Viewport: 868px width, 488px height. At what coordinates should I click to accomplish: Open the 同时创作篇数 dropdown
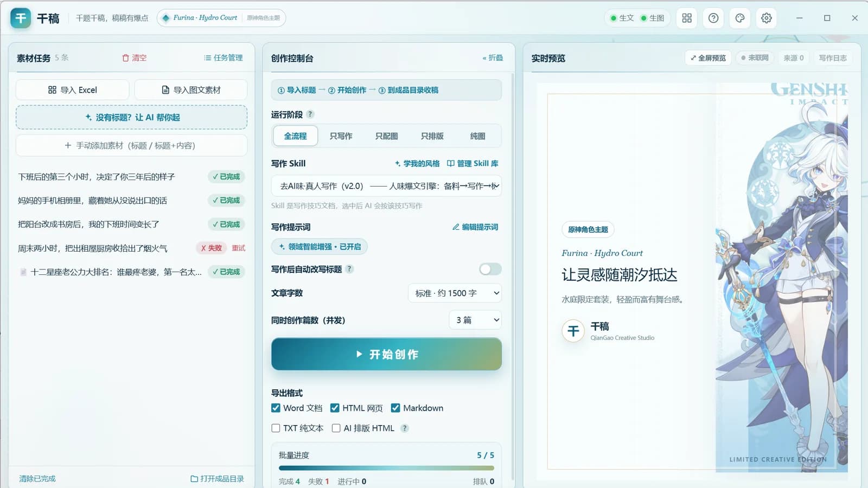point(475,320)
